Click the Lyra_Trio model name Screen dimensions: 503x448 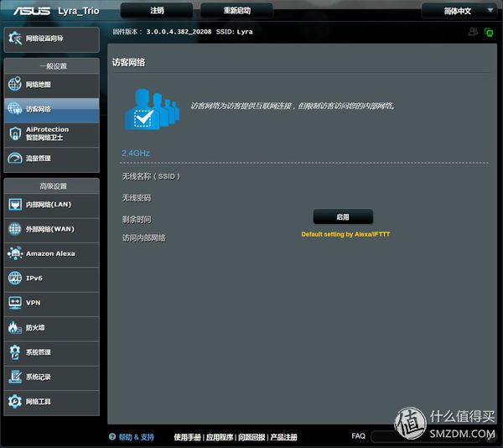[x=79, y=11]
